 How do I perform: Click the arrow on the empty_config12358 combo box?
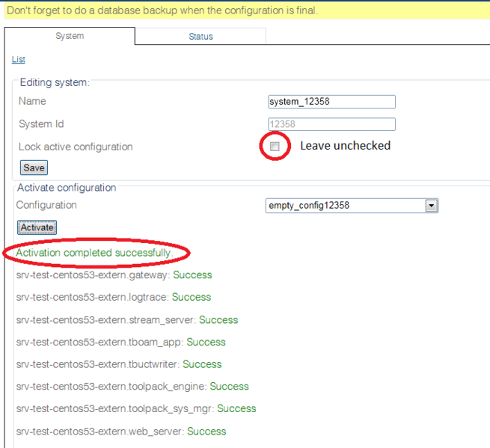(x=431, y=206)
